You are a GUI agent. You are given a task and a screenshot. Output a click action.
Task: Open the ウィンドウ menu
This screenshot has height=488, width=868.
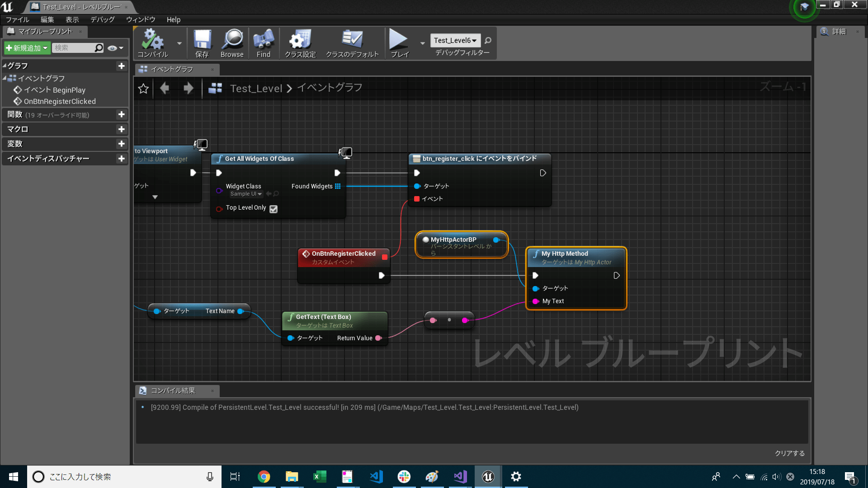pyautogui.click(x=141, y=19)
